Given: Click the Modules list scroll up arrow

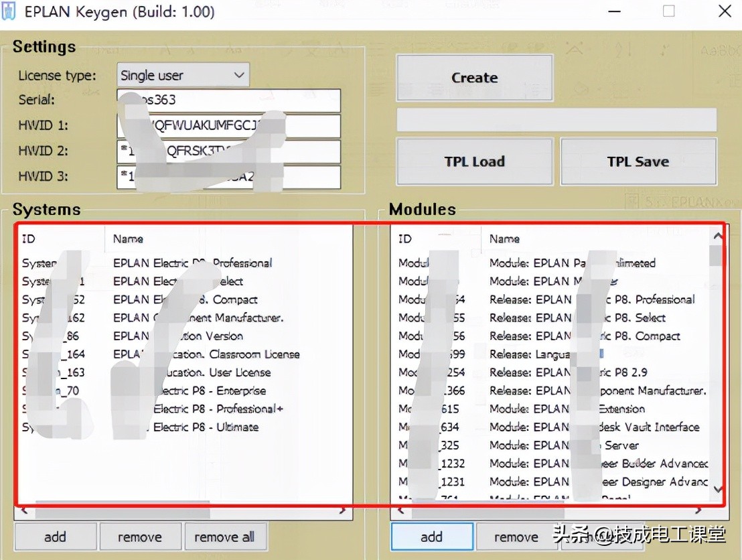Looking at the screenshot, I should pyautogui.click(x=718, y=236).
